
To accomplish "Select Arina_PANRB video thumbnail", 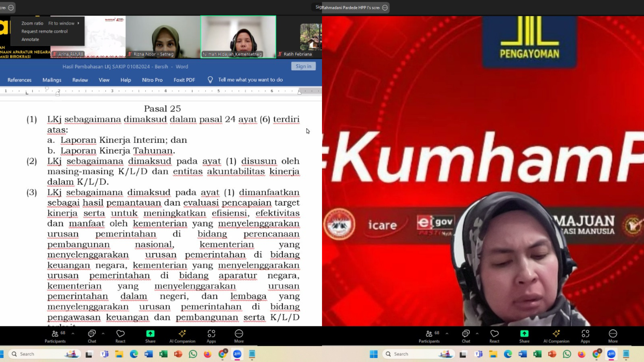I will 88,37.
